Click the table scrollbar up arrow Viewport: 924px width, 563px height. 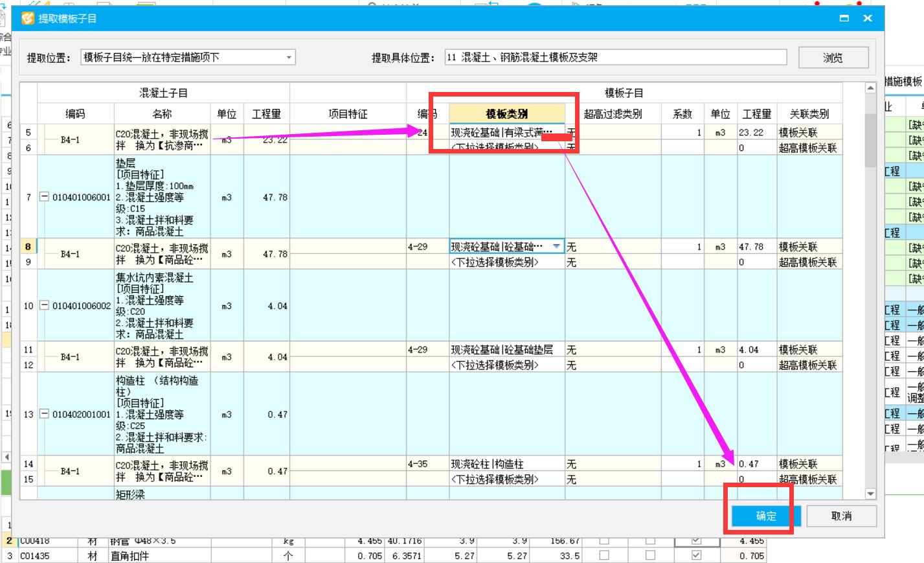point(870,87)
